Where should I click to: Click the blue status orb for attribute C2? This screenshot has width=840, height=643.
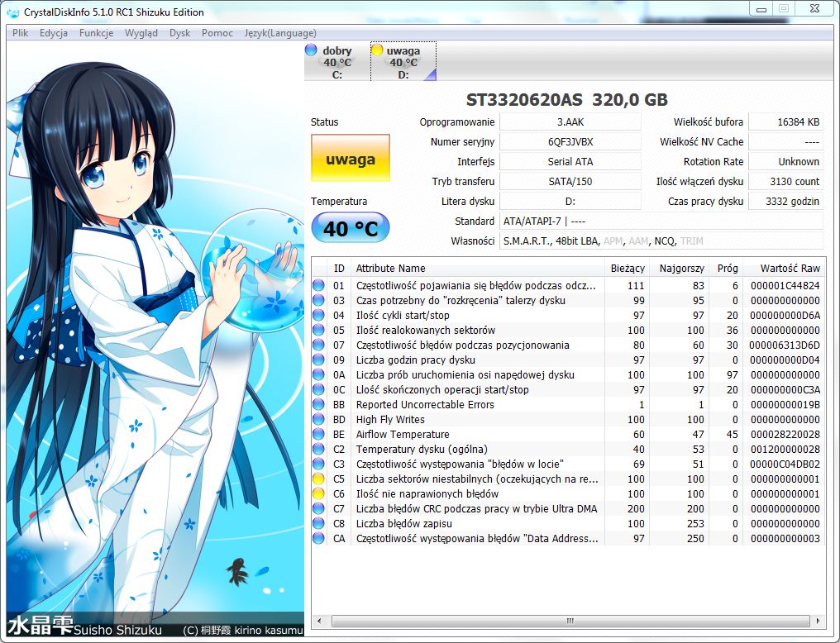pyautogui.click(x=319, y=449)
